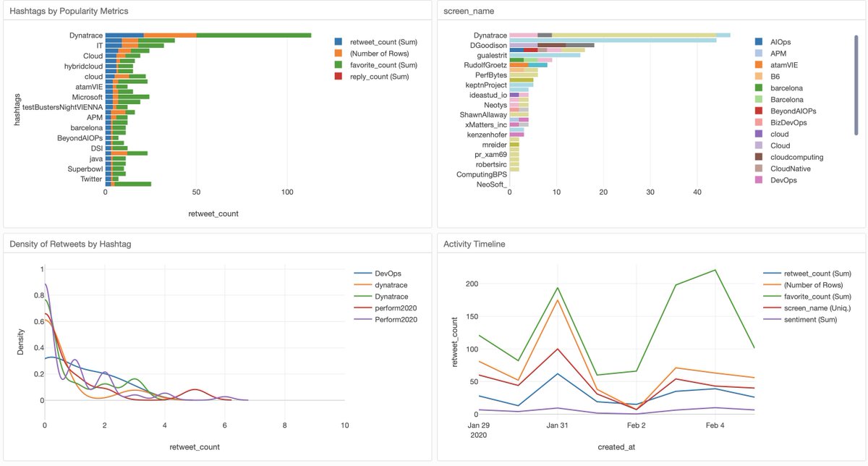The height and width of the screenshot is (466, 868).
Task: Select the Hashtags by Popularity Metrics title
Action: pos(70,10)
